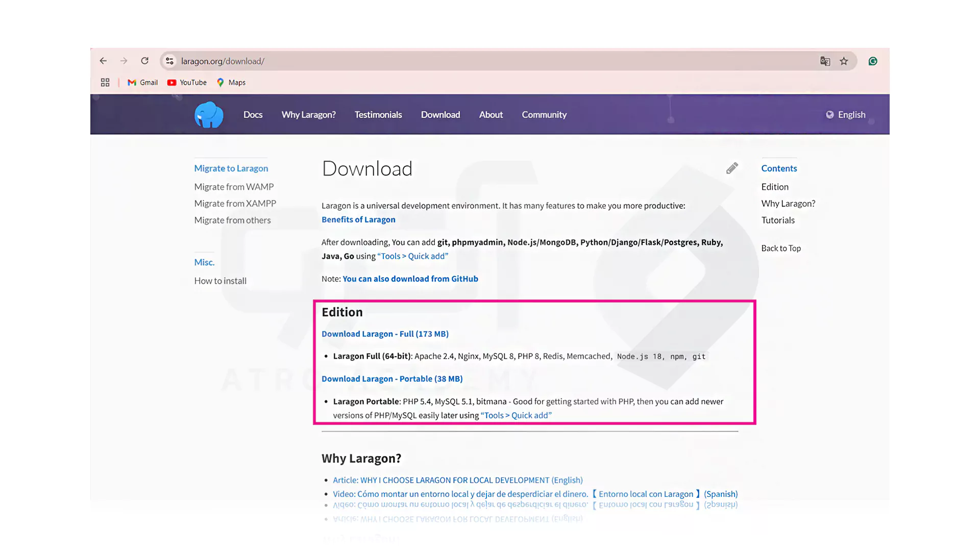Reload the page with refresh icon
Screen dimensions: 980x551
point(145,61)
